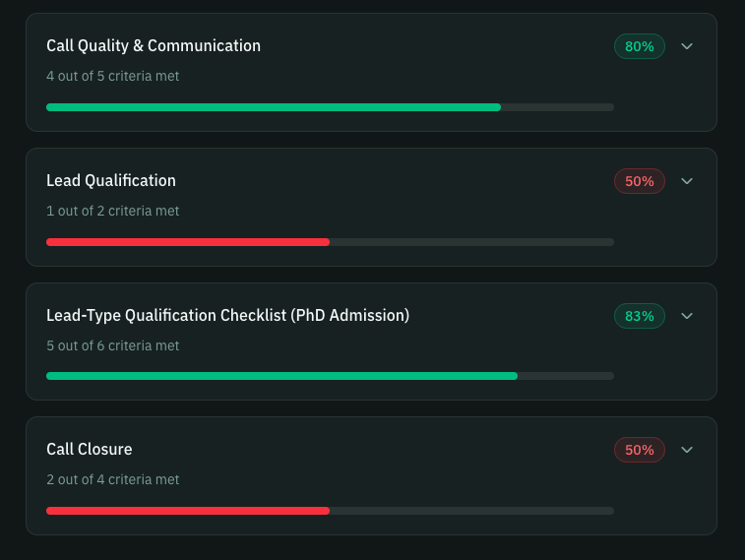Click the Call Closure 50% badge
The height and width of the screenshot is (560, 745).
click(640, 450)
